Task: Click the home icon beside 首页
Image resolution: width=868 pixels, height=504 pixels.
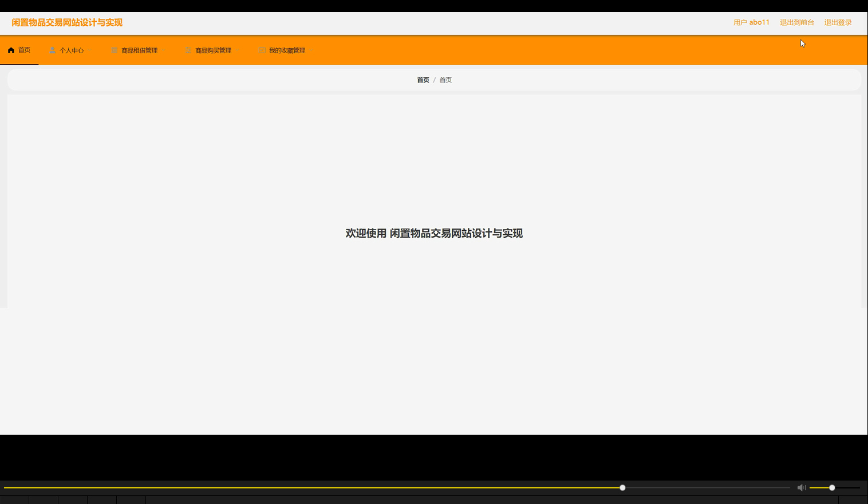Action: [11, 50]
